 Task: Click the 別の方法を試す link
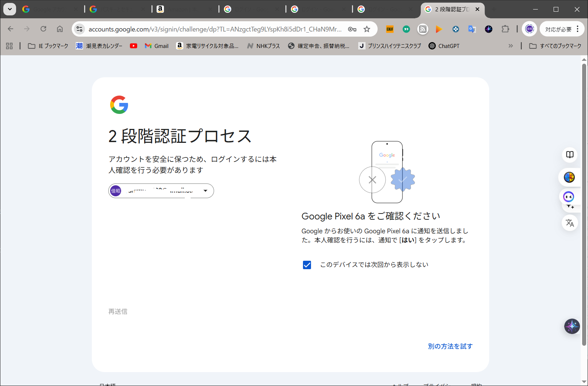(x=450, y=346)
